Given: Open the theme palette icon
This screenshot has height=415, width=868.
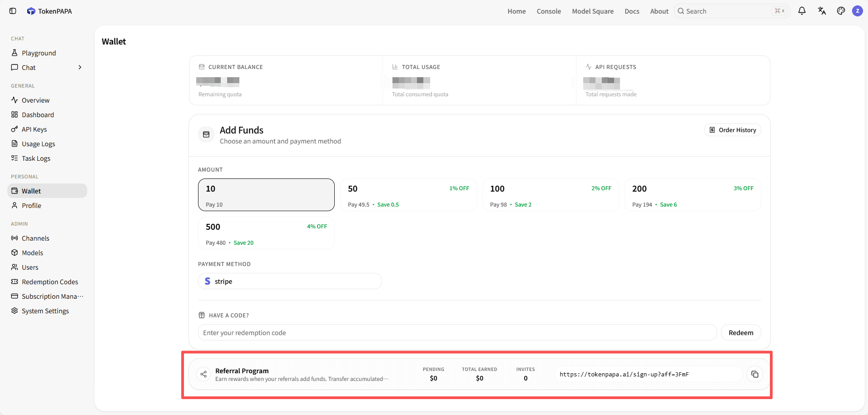Looking at the screenshot, I should point(841,11).
